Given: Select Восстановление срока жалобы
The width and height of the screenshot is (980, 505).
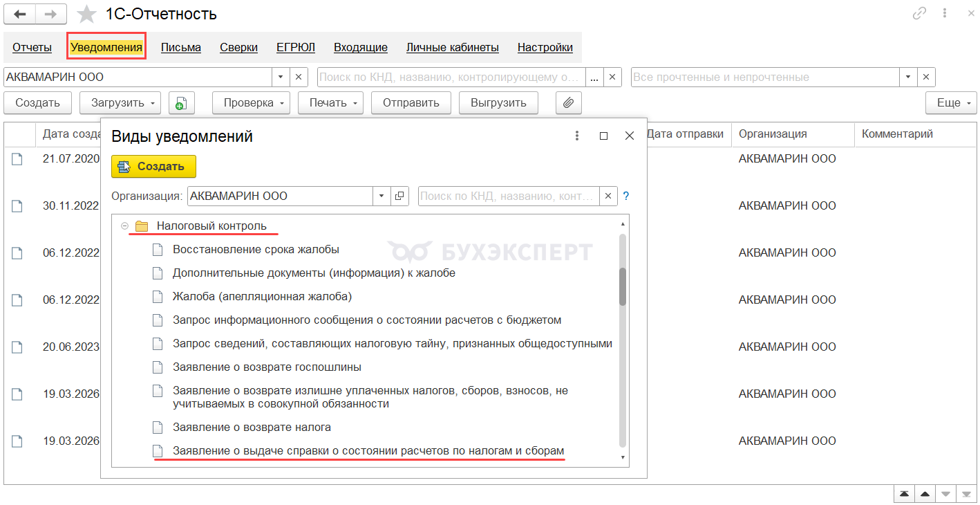Looking at the screenshot, I should [256, 249].
